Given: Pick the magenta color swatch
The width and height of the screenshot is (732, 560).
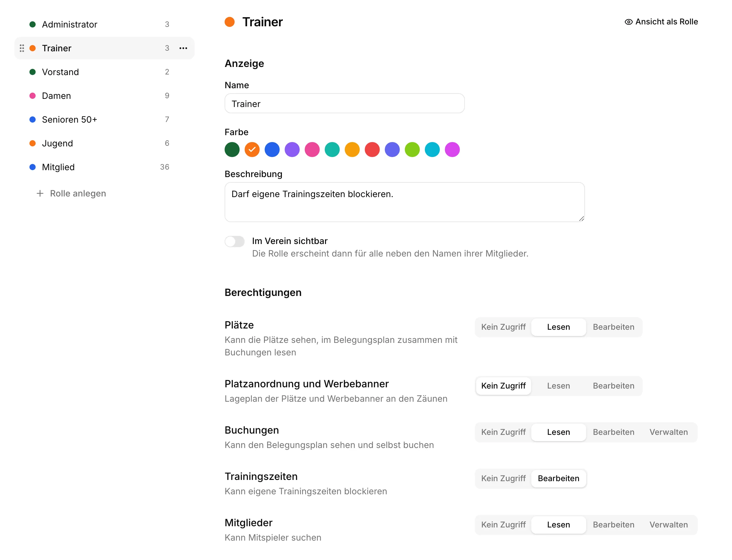Looking at the screenshot, I should (452, 149).
